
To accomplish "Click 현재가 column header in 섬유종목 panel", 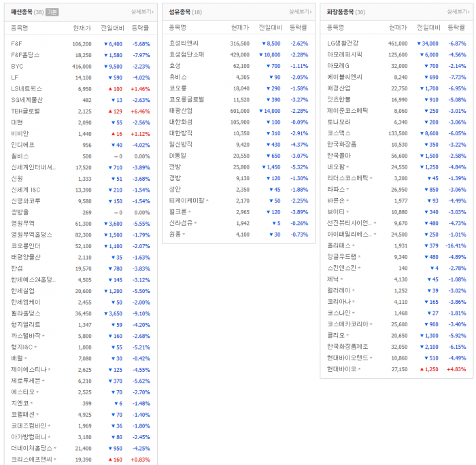I will [240, 28].
